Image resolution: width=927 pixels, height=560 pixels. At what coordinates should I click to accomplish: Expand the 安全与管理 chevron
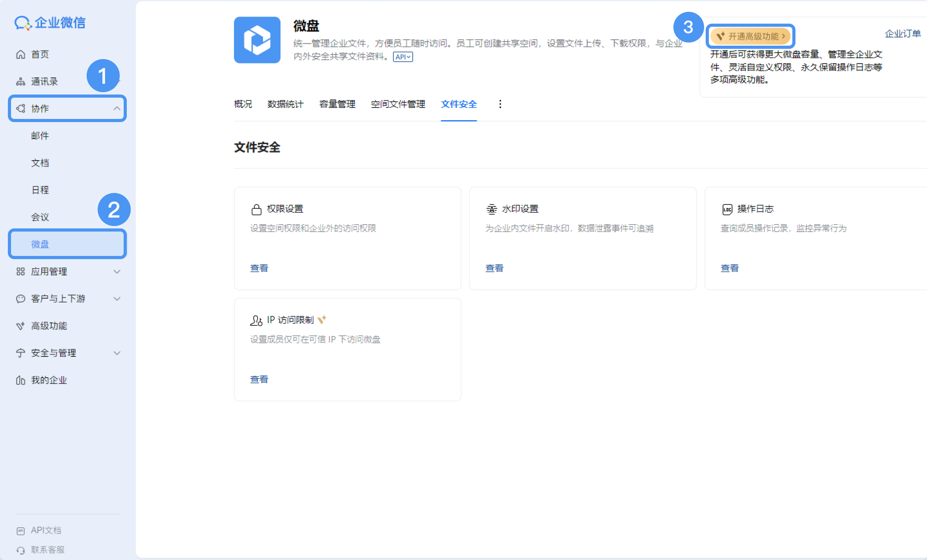[117, 353]
